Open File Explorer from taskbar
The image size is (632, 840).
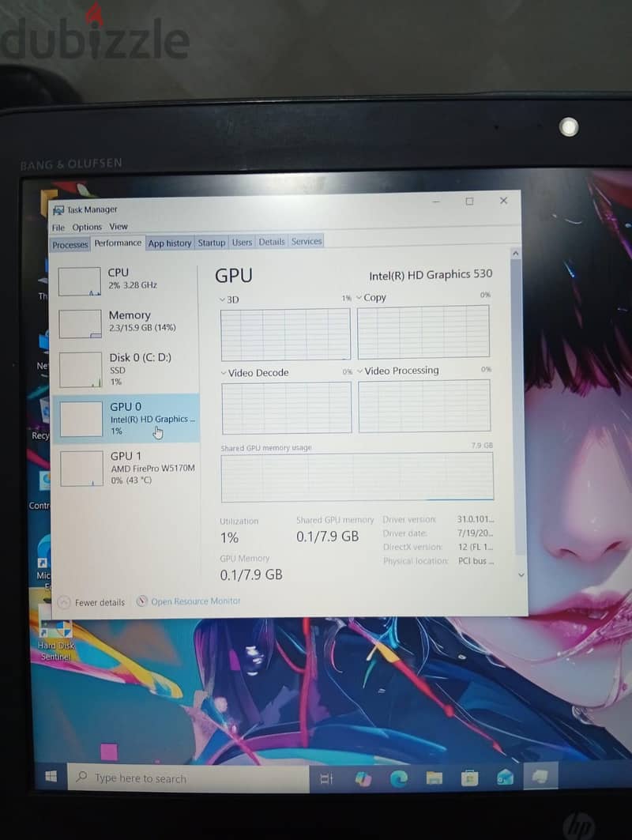(x=434, y=778)
